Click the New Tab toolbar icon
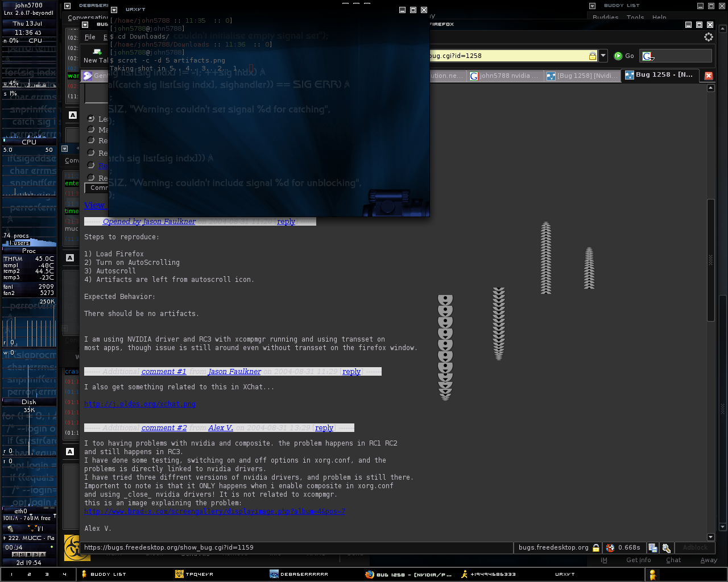 click(97, 52)
